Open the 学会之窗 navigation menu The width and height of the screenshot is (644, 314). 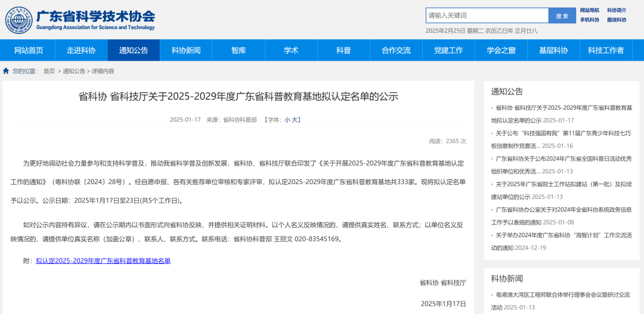[x=501, y=51]
